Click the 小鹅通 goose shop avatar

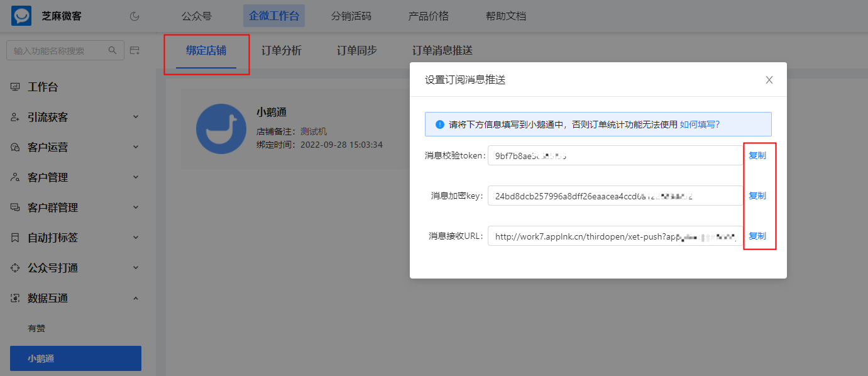coord(221,129)
